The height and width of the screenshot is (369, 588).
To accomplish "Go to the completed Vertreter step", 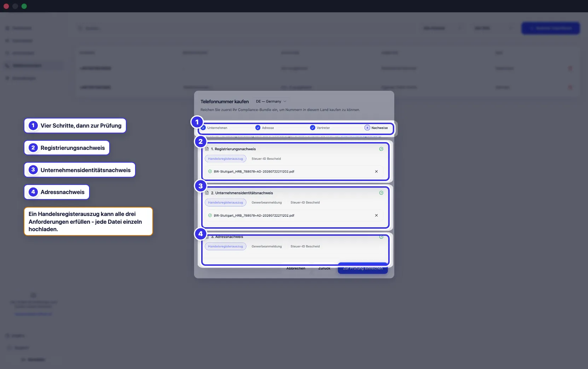I will (320, 128).
